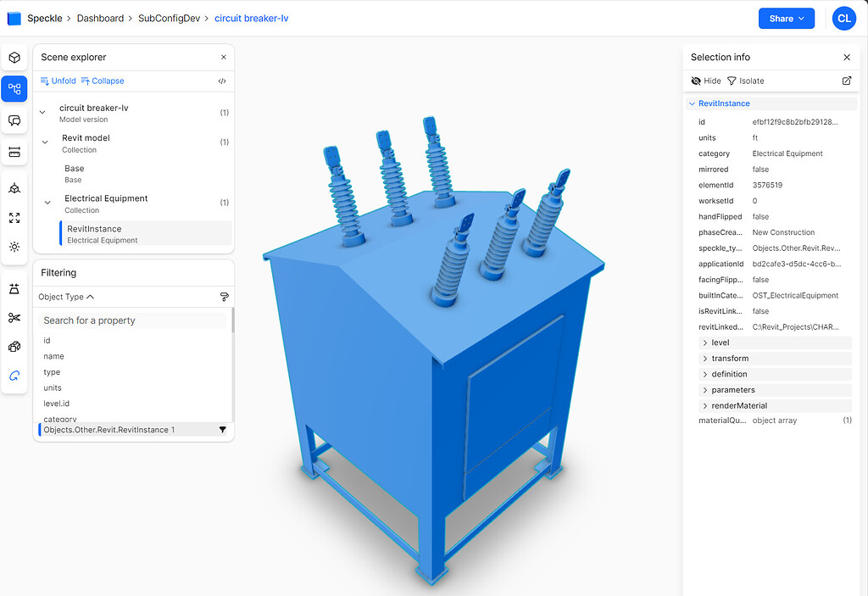Click the Search for a property field
Viewport: 868px width, 596px height.
tap(134, 320)
